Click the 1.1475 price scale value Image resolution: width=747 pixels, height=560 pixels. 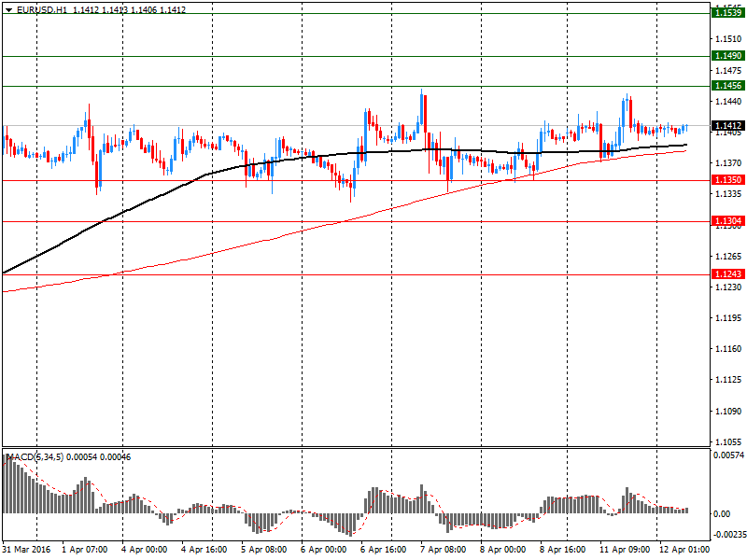click(x=728, y=71)
